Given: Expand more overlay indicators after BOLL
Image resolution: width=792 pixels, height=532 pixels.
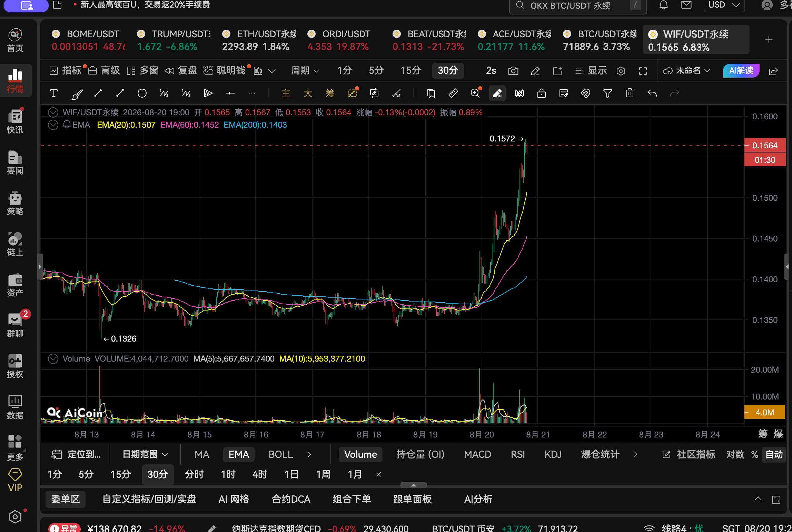Looking at the screenshot, I should coord(309,455).
